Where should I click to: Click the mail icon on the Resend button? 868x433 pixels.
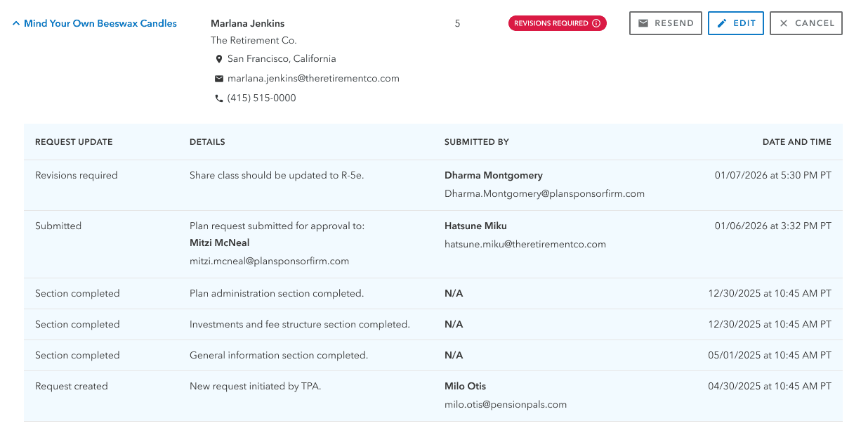click(643, 23)
